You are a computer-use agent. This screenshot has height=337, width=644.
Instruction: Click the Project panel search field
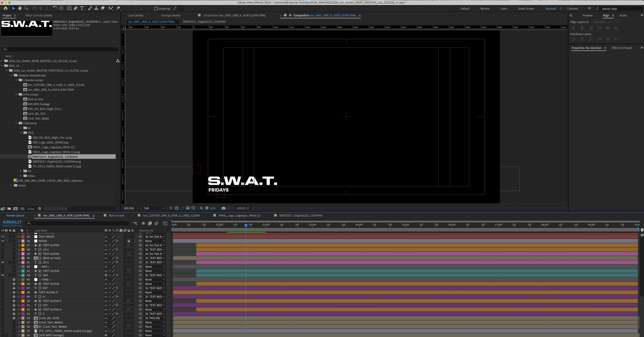coord(60,49)
